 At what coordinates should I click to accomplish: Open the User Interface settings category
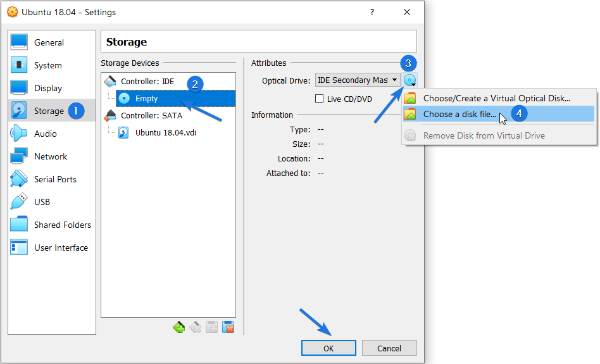click(52, 248)
